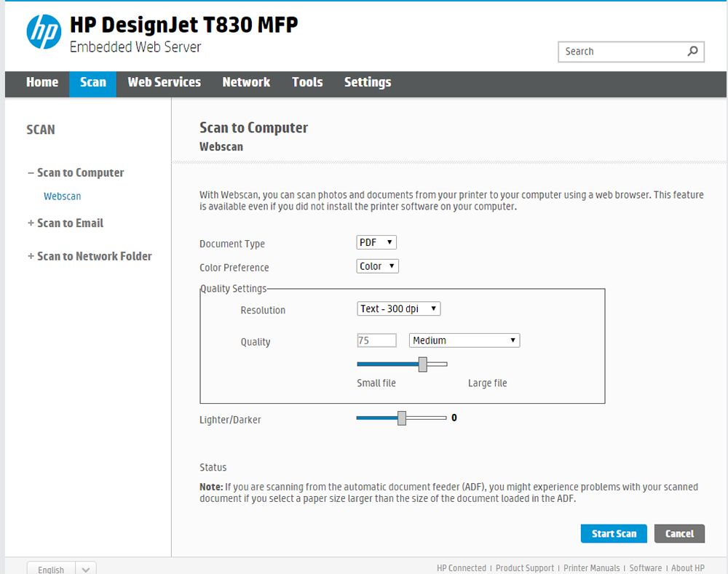Open the Printer Manuals footer link
This screenshot has height=574, width=728.
(x=592, y=568)
